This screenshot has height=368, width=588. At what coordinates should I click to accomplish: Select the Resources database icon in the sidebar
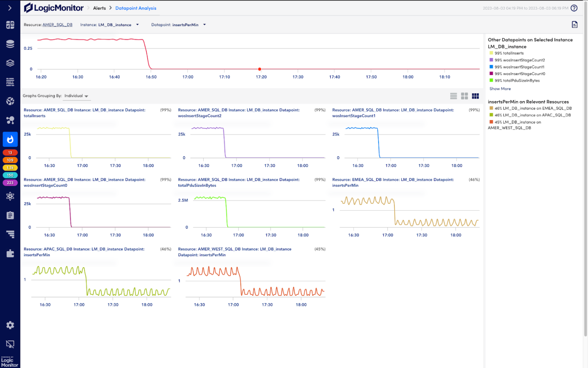(x=10, y=44)
